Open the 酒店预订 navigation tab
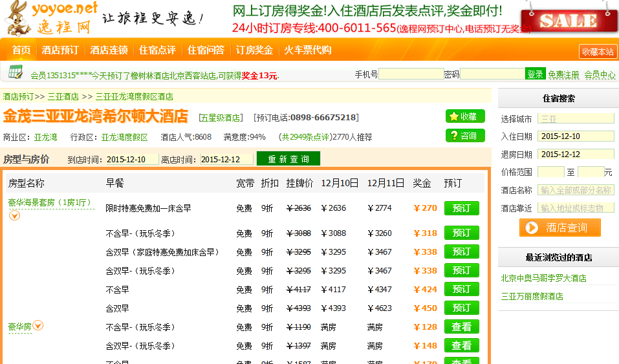The width and height of the screenshot is (619, 364). (60, 50)
